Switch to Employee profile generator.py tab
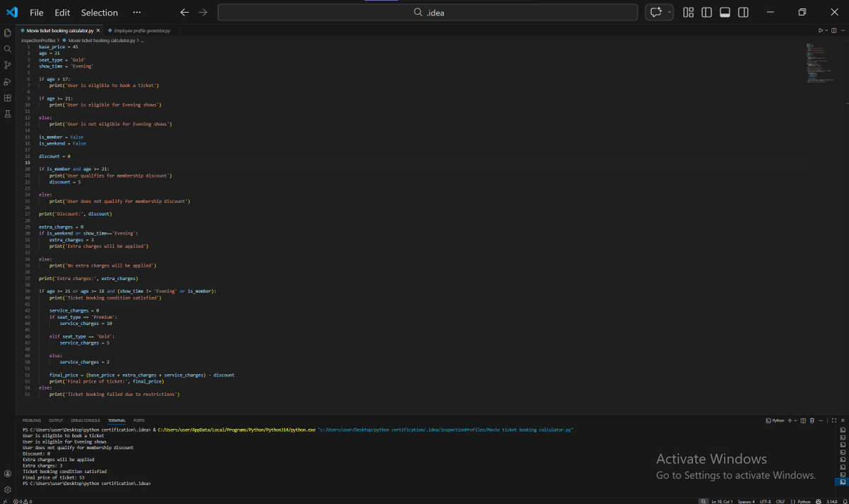Screen dimensions: 849x504 coord(139,30)
